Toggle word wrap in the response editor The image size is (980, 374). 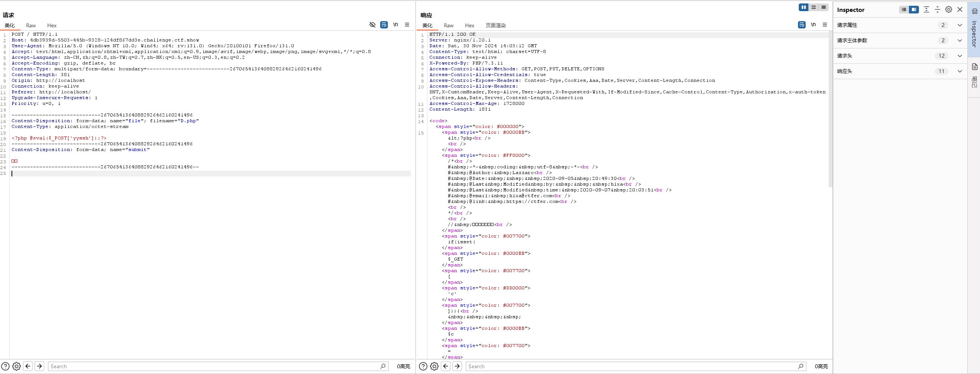[x=802, y=25]
